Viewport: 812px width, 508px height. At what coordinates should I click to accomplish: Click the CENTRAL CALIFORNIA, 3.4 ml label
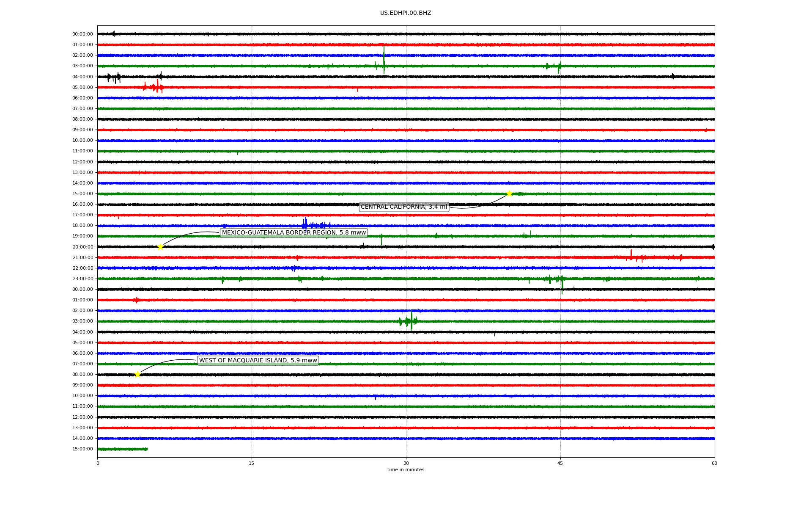click(x=403, y=207)
